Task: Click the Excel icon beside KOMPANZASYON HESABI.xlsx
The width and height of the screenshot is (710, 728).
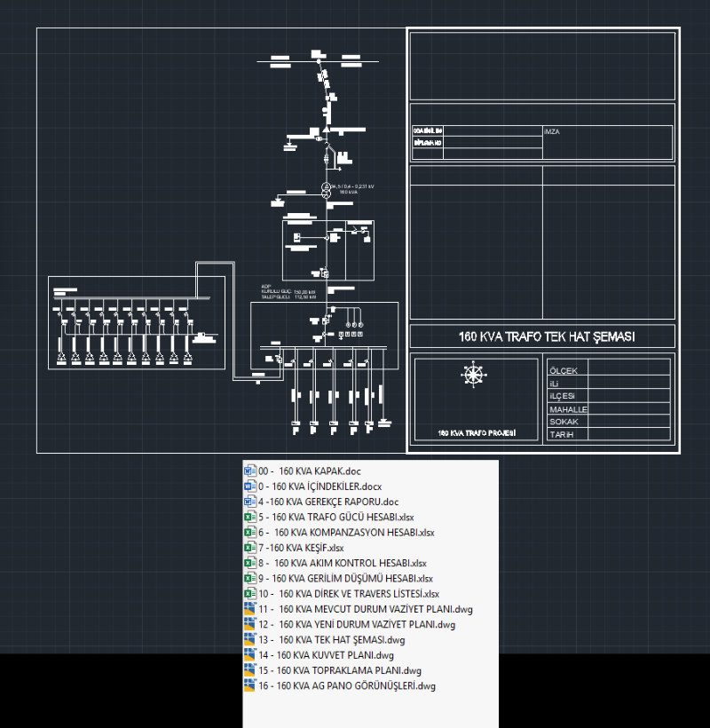Action: coord(249,533)
